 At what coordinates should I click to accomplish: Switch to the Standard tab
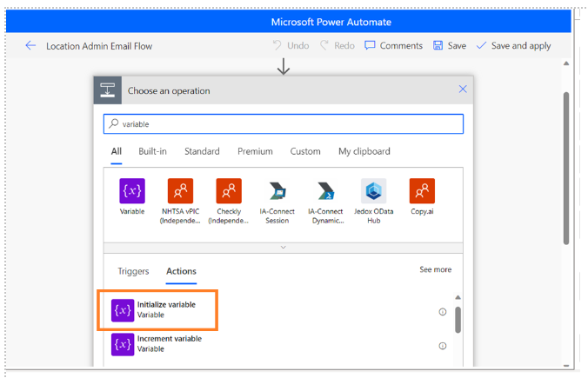coord(202,151)
